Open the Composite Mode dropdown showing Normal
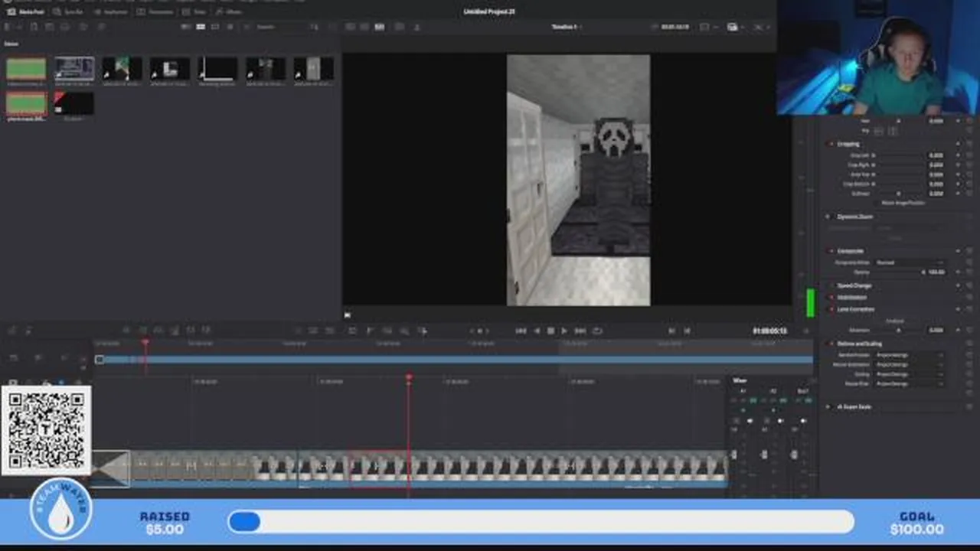Image resolution: width=980 pixels, height=551 pixels. click(910, 262)
